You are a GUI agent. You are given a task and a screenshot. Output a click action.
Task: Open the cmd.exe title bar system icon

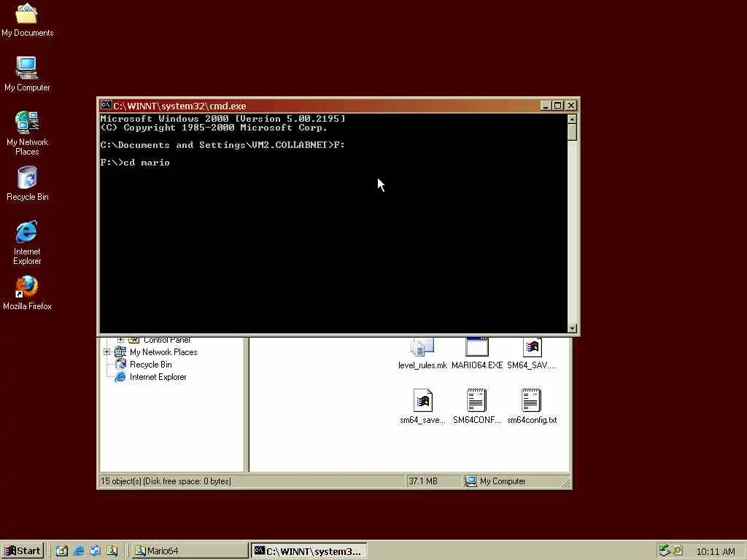(107, 105)
